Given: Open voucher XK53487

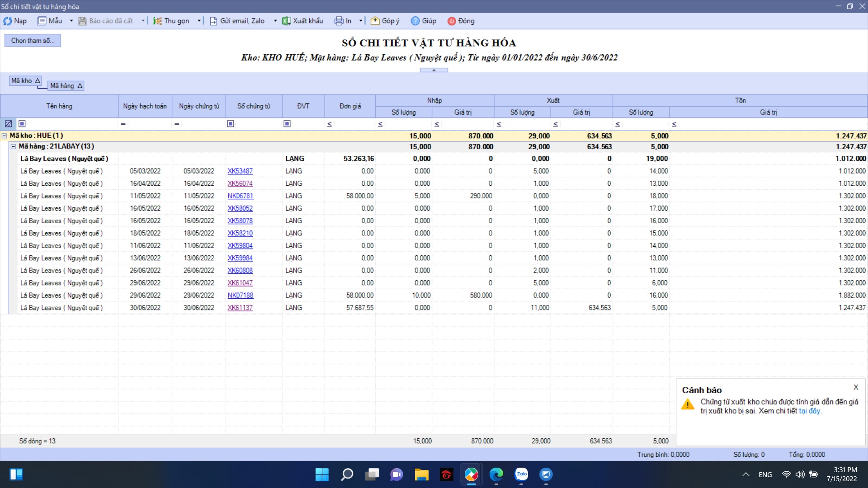Looking at the screenshot, I should tap(240, 171).
